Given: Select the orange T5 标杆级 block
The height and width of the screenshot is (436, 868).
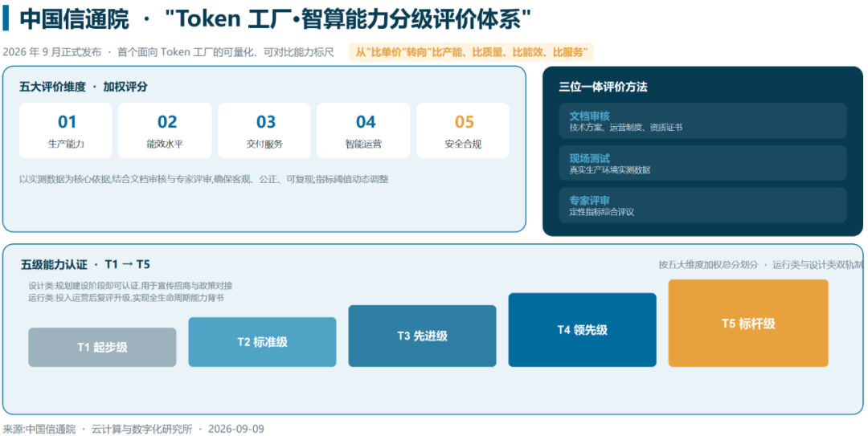Looking at the screenshot, I should pos(748,323).
